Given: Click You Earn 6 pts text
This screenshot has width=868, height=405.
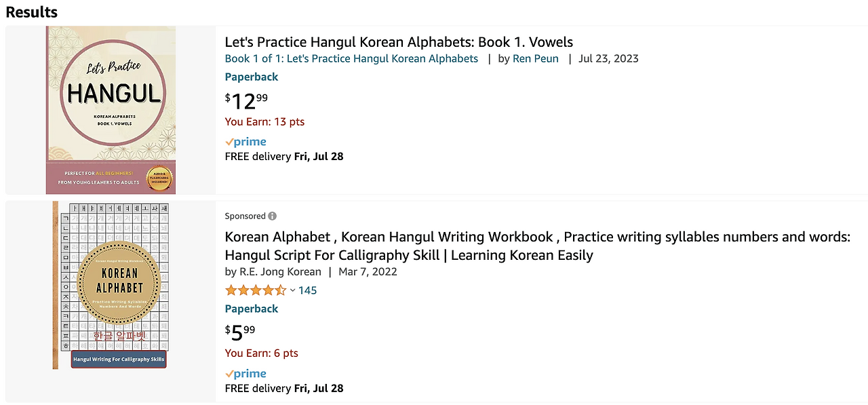Looking at the screenshot, I should (x=261, y=353).
